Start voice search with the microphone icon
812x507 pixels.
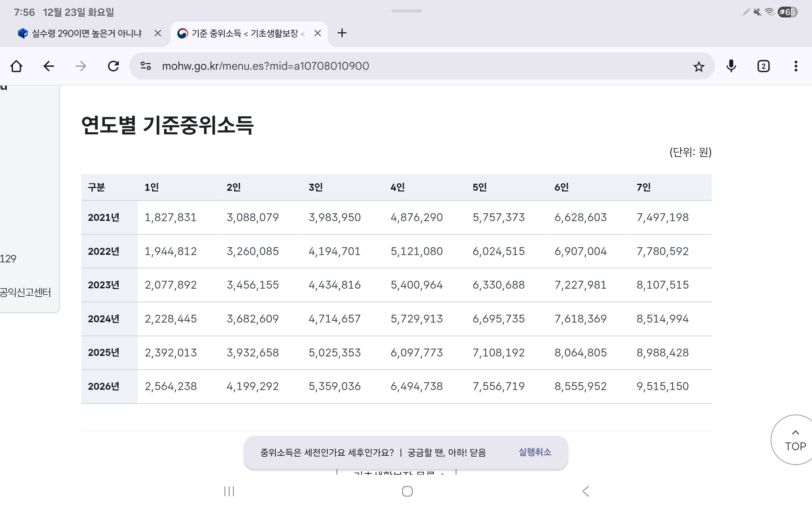731,66
